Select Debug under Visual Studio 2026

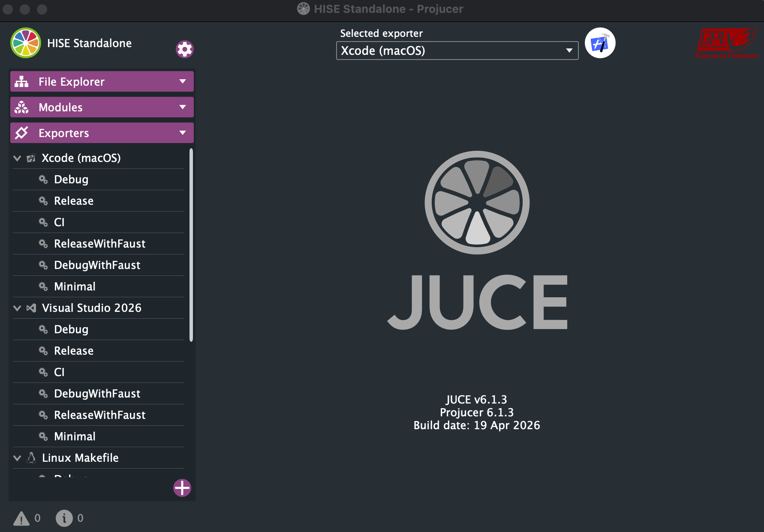click(71, 329)
